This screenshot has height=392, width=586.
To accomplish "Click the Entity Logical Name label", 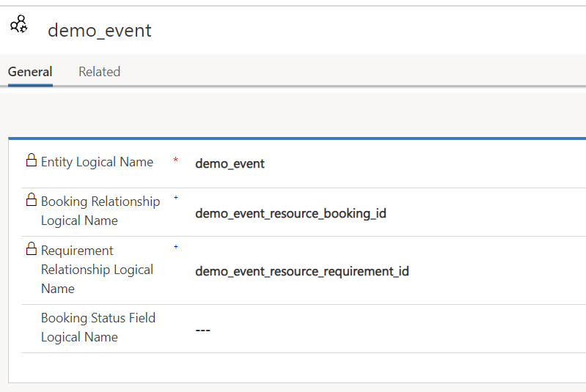I will 97,162.
